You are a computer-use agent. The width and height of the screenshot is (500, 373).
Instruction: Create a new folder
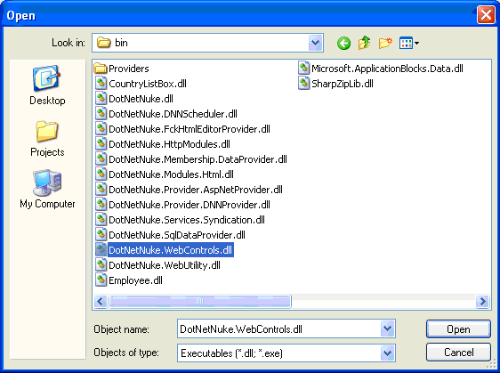(x=385, y=43)
